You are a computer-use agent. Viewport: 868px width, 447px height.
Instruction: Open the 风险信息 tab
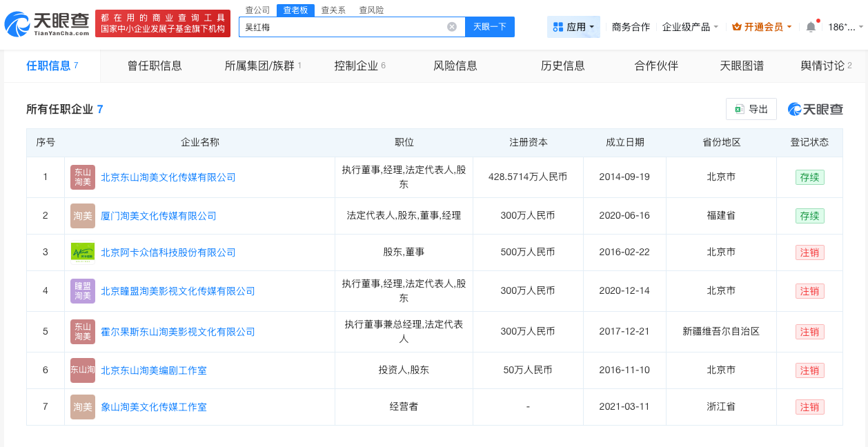(x=454, y=66)
